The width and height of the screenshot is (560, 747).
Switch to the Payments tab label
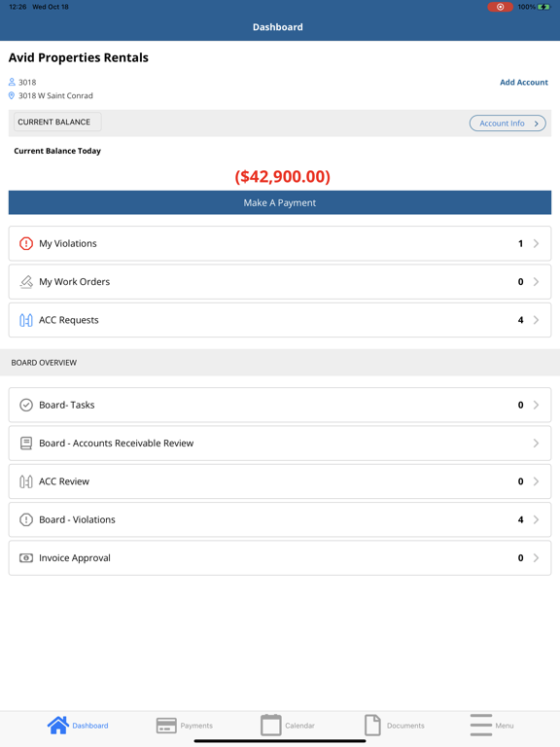196,726
